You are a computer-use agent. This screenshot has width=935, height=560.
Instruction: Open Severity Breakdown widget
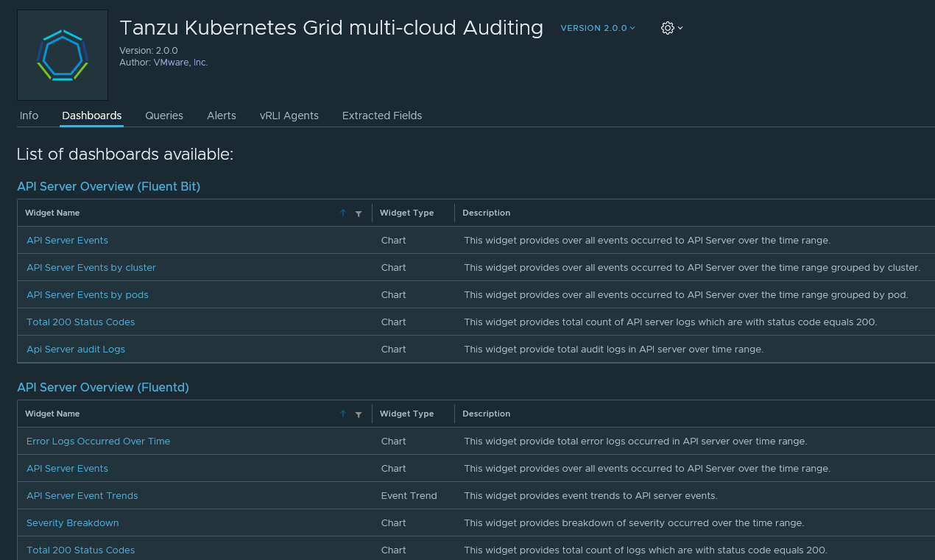point(73,522)
